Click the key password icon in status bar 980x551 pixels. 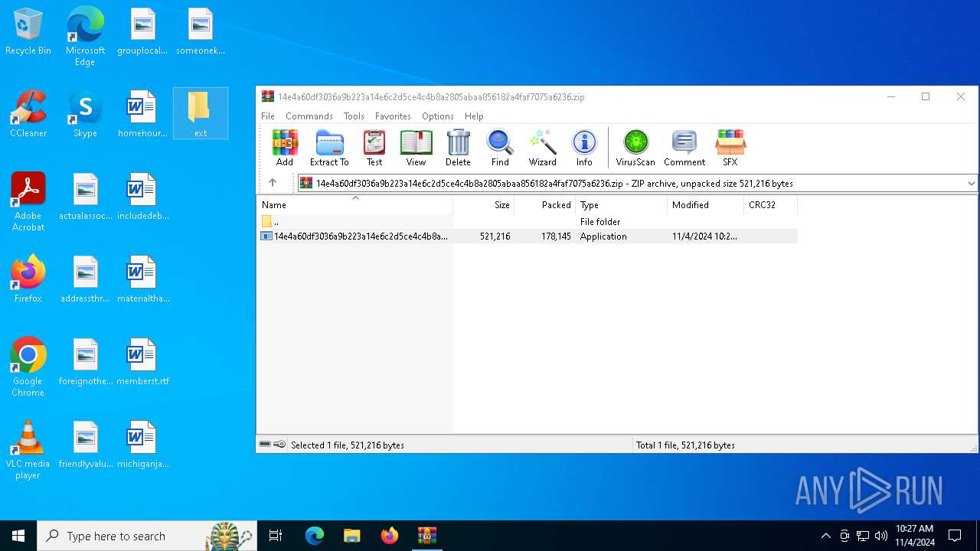[x=279, y=445]
